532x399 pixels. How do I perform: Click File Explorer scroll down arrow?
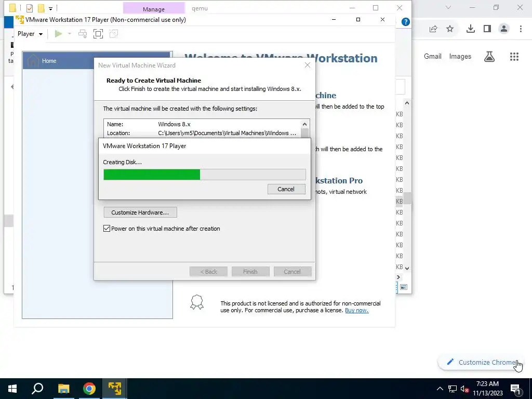(407, 268)
